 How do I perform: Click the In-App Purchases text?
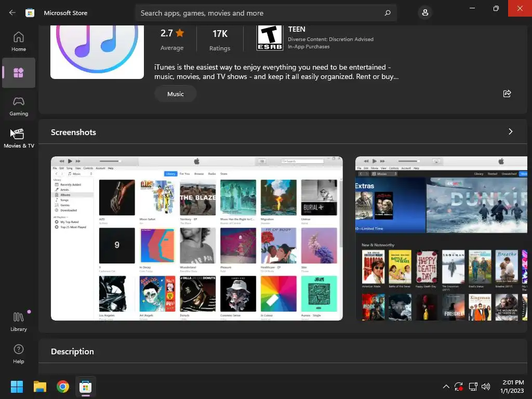point(309,47)
